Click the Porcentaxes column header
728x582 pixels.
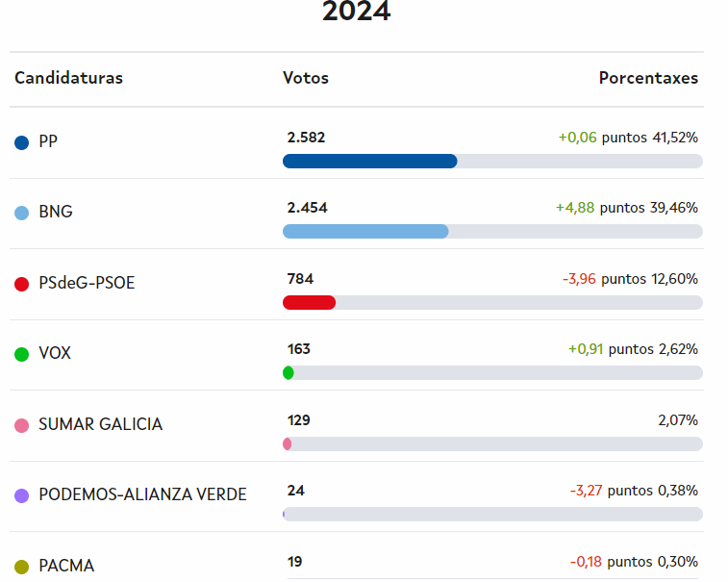click(x=648, y=78)
